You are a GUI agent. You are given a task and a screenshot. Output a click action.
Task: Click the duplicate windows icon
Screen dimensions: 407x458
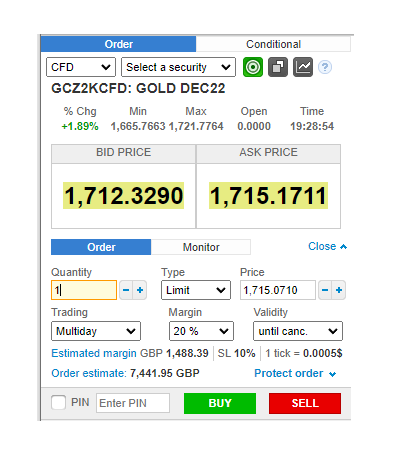tap(278, 67)
